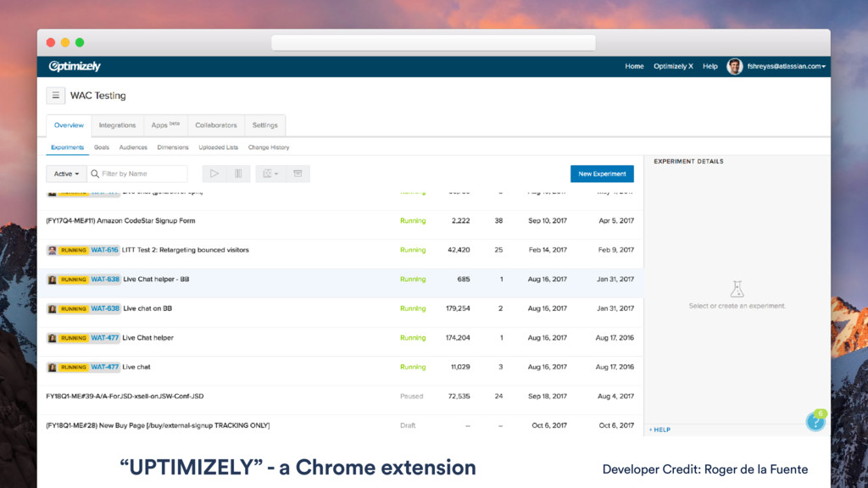This screenshot has height=488, width=868.
Task: Switch to the Overview tab
Action: tap(69, 125)
